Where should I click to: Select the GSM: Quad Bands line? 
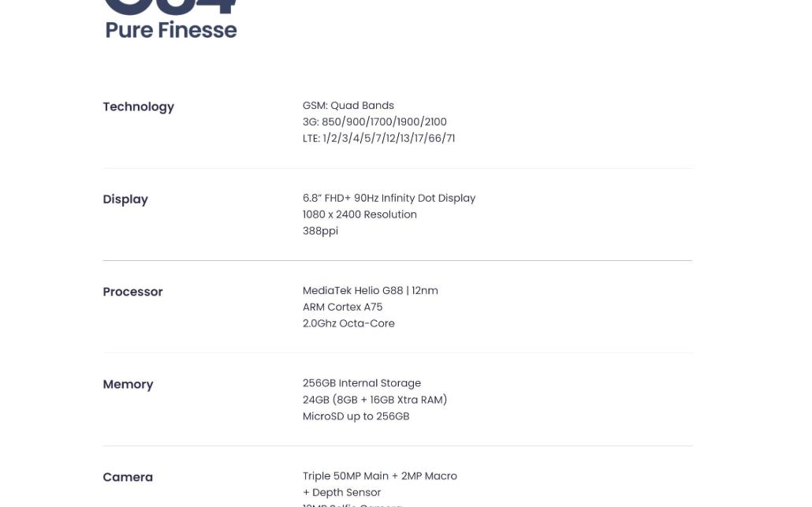coord(348,105)
